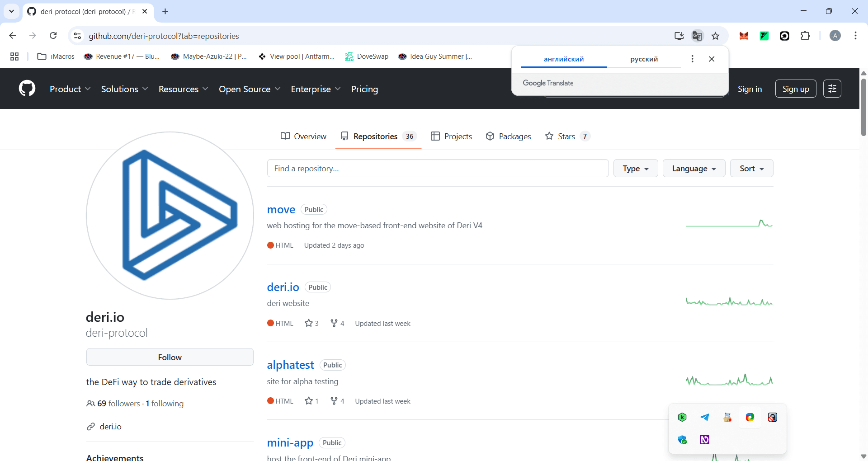Click the browser address bar URL

pos(164,36)
